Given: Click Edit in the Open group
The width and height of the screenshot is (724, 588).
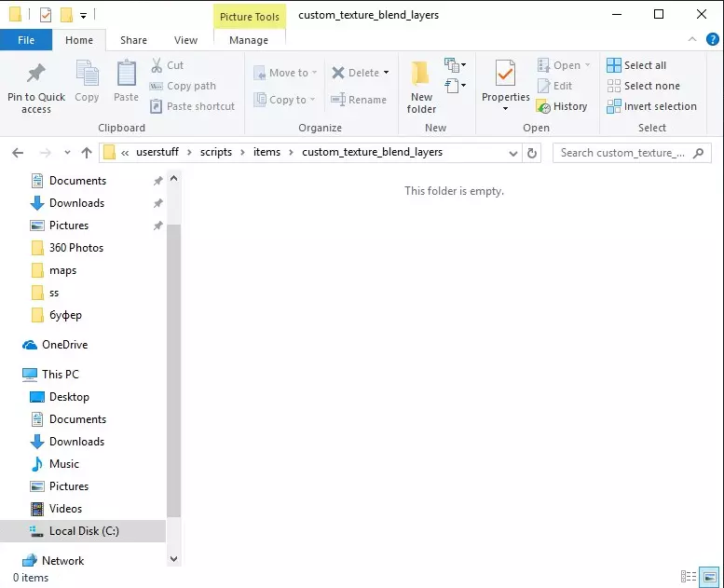Looking at the screenshot, I should (554, 86).
